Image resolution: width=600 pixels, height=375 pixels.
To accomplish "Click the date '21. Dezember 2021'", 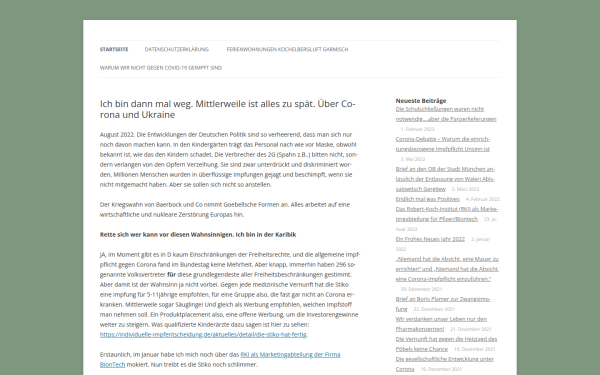I will click(x=471, y=329).
